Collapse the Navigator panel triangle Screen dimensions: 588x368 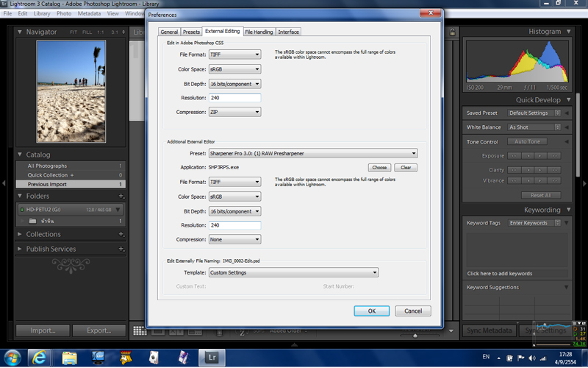point(20,32)
